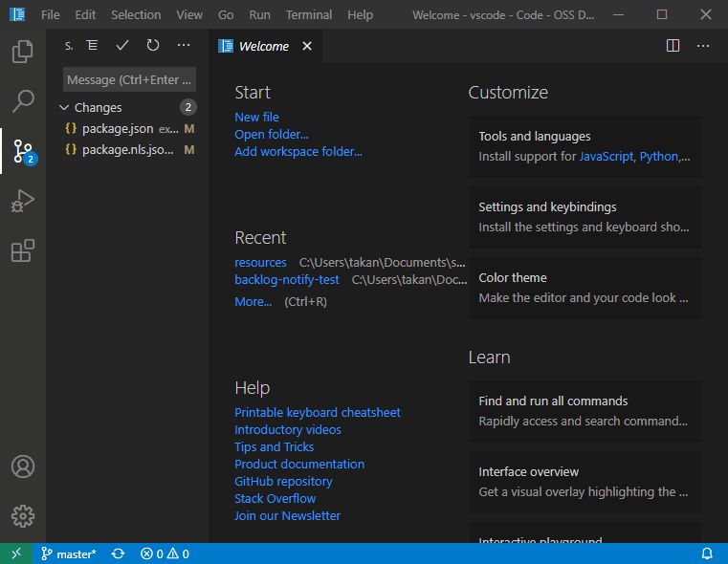Image resolution: width=728 pixels, height=564 pixels.
Task: Refresh source control with circular arrow icon
Action: click(x=153, y=46)
